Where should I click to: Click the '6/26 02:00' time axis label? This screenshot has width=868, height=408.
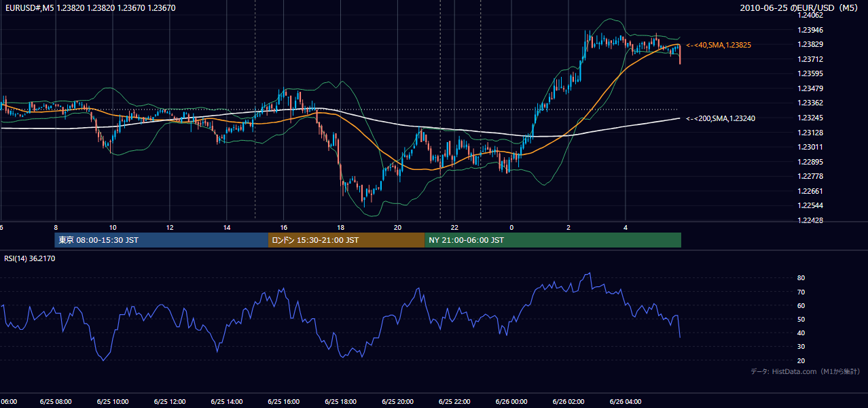click(x=569, y=401)
